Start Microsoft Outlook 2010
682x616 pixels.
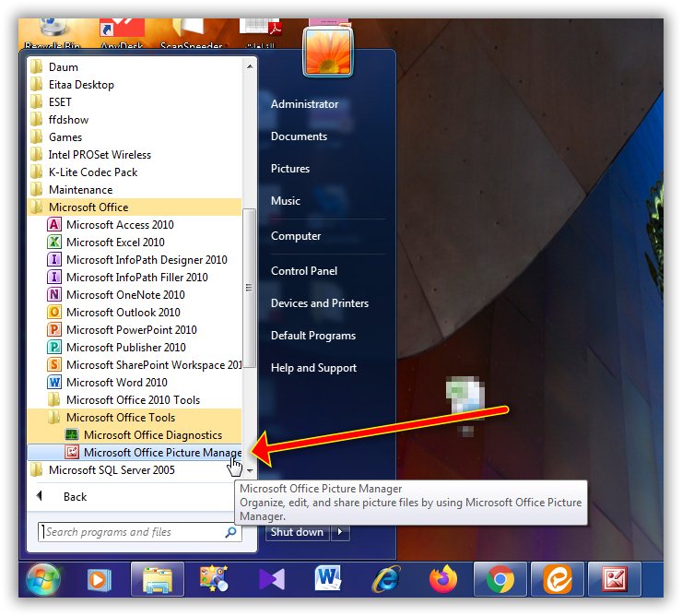(x=123, y=313)
